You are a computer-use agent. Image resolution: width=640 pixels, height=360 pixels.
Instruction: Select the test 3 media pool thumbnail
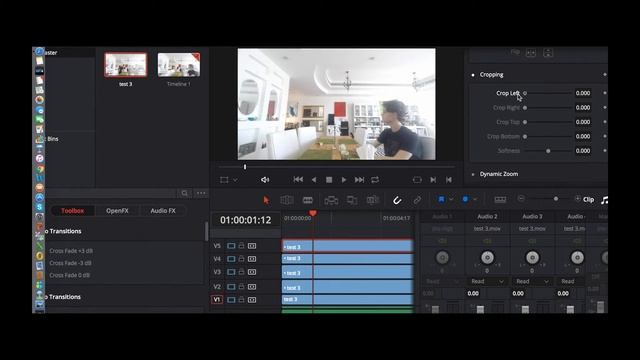[x=125, y=65]
